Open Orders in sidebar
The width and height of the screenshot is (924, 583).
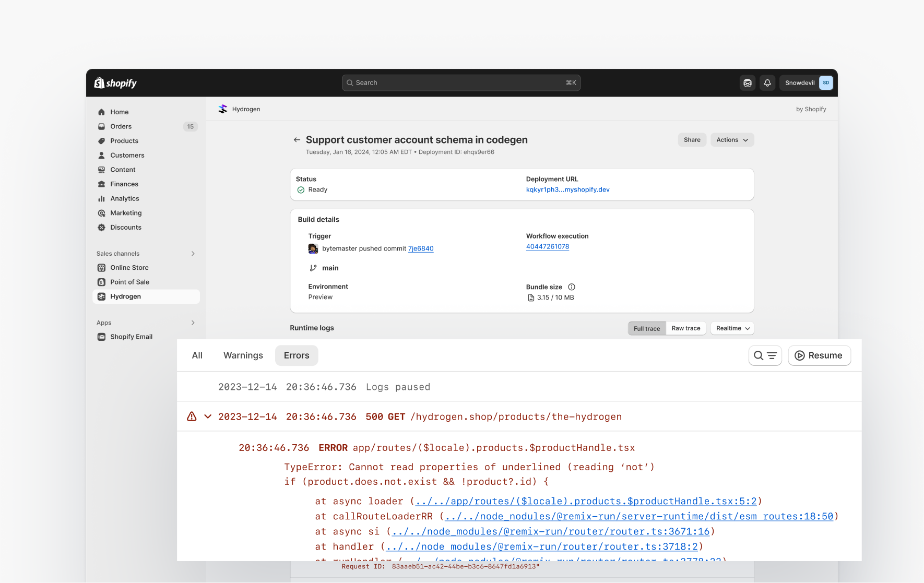click(146, 126)
